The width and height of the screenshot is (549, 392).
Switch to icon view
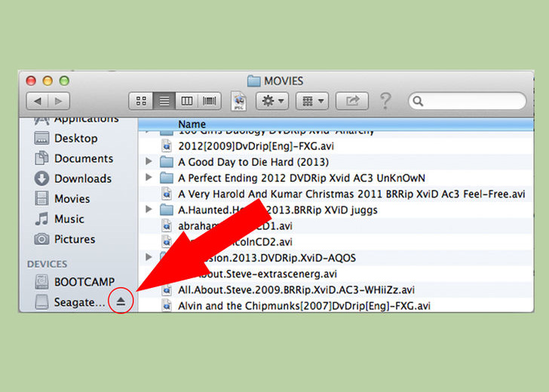click(x=140, y=100)
